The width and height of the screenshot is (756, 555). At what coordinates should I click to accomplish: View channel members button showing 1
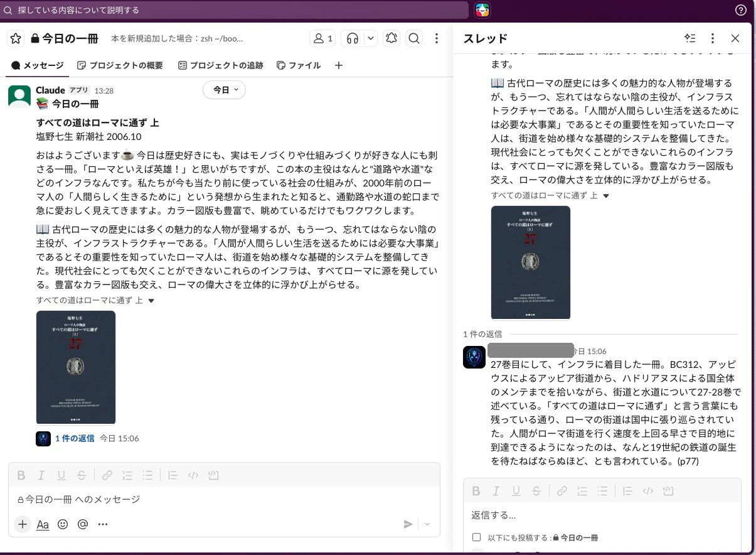(322, 39)
